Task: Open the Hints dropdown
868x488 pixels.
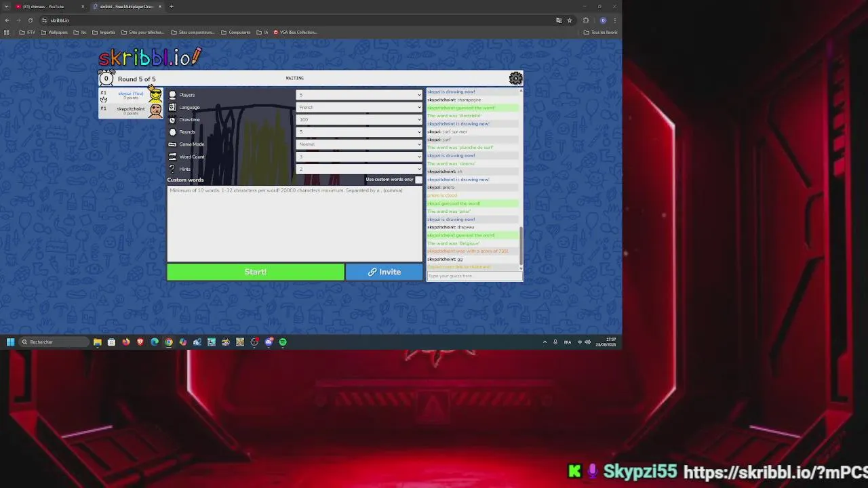Action: [359, 169]
